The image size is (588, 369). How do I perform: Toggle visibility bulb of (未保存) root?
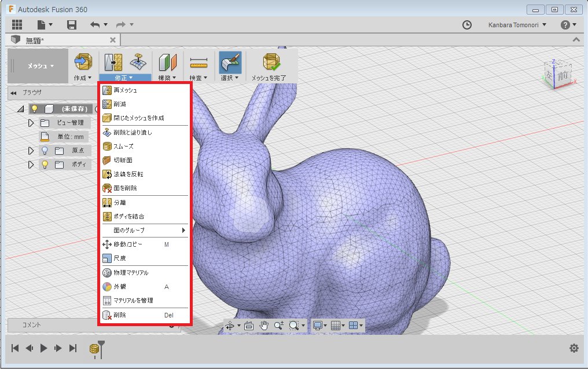pyautogui.click(x=35, y=109)
